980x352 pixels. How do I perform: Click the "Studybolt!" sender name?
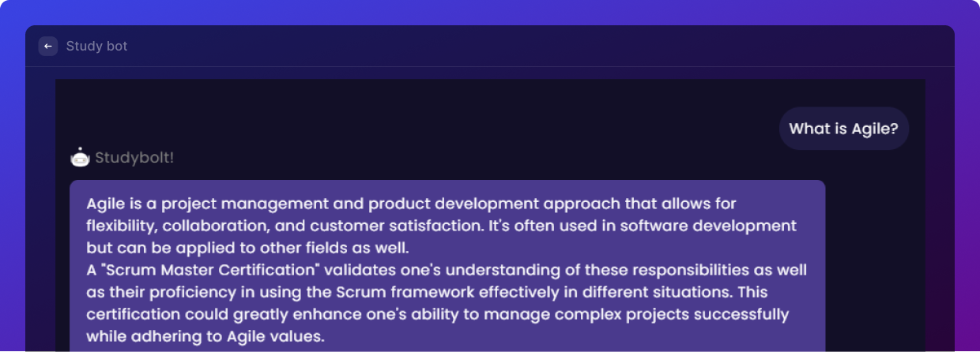pos(134,158)
